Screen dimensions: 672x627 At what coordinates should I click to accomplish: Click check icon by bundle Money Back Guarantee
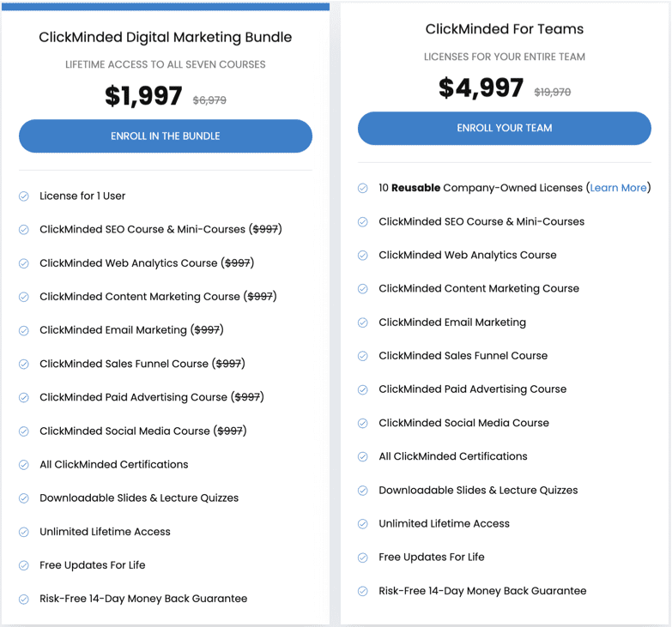[x=24, y=600]
